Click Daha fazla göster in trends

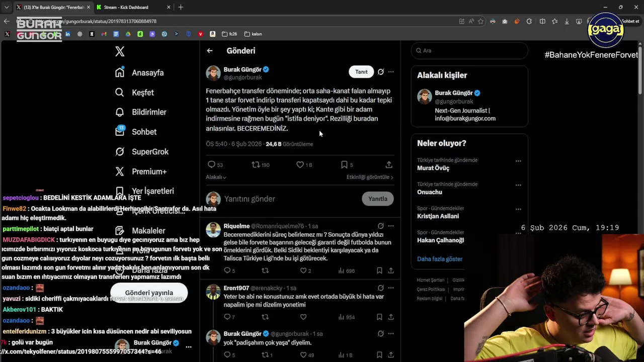click(x=440, y=259)
